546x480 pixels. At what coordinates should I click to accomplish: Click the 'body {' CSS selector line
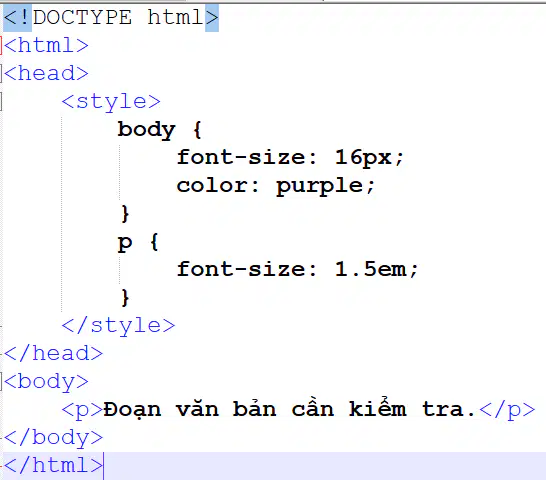click(x=159, y=130)
